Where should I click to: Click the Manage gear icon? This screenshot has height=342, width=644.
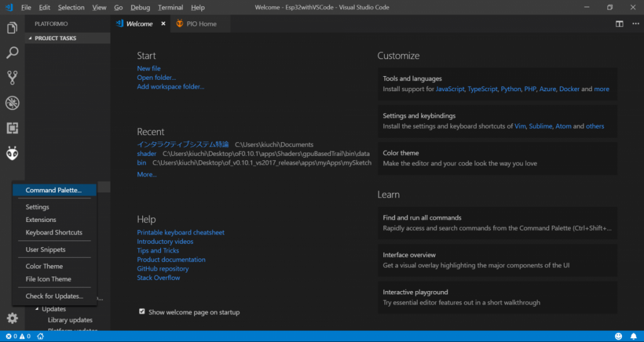tap(12, 318)
